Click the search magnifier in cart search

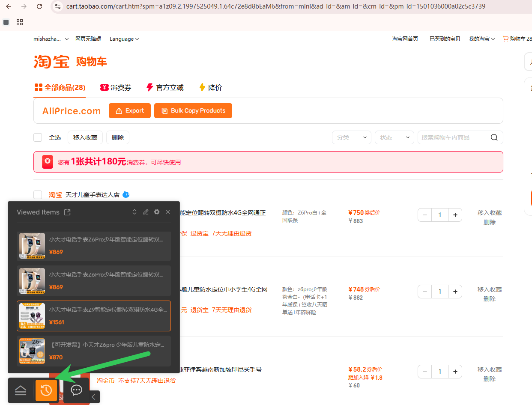point(494,137)
